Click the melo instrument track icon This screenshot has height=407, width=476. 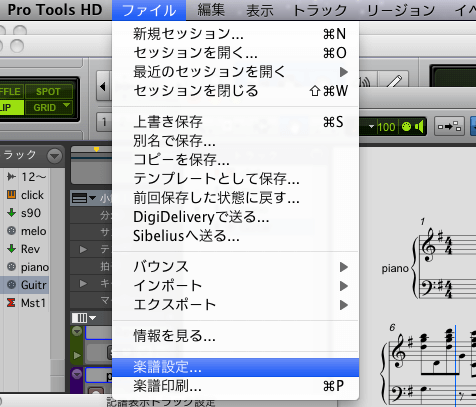(x=11, y=231)
